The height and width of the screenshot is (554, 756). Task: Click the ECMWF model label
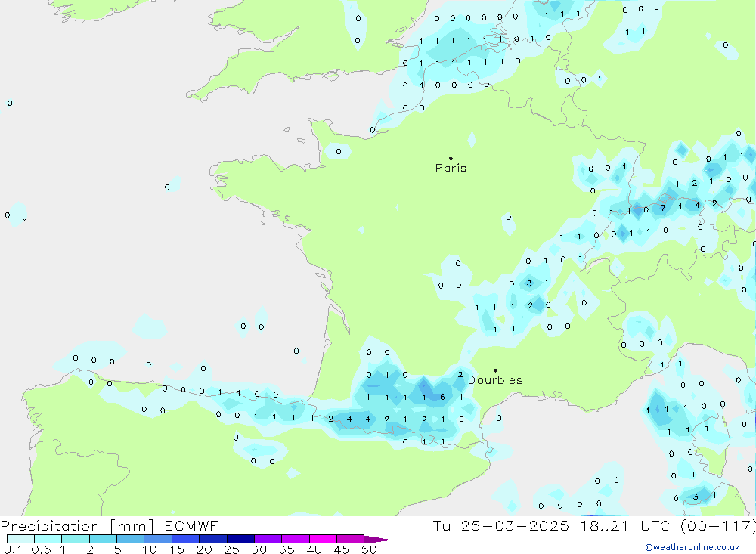point(191,525)
